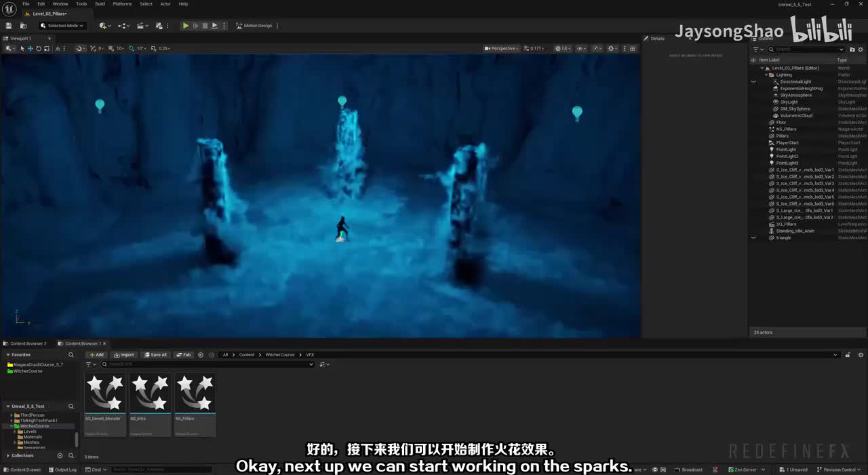Screen dimensions: 868x475
Task: Select the Translate move tool
Action: pos(30,48)
